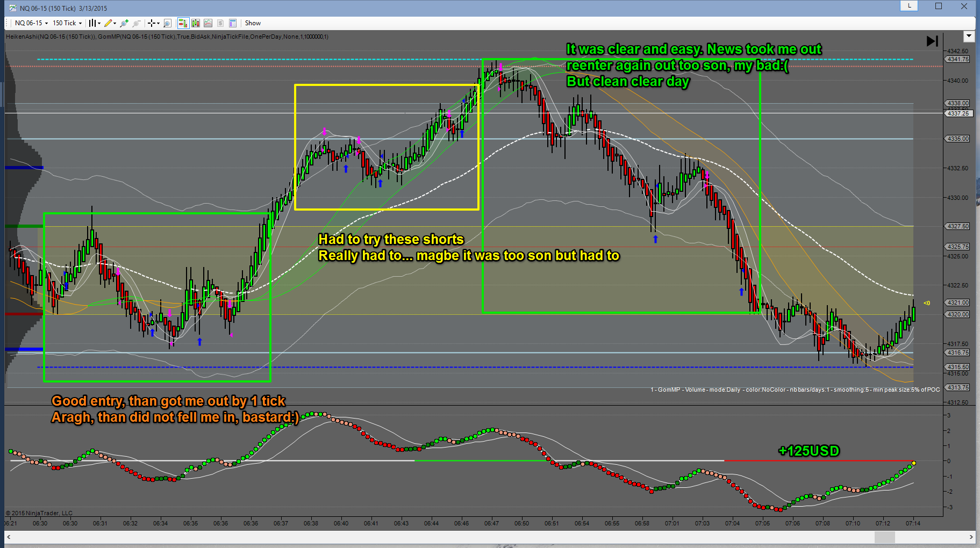
Task: Select the 'Good entry' orange text note
Action: pos(175,409)
